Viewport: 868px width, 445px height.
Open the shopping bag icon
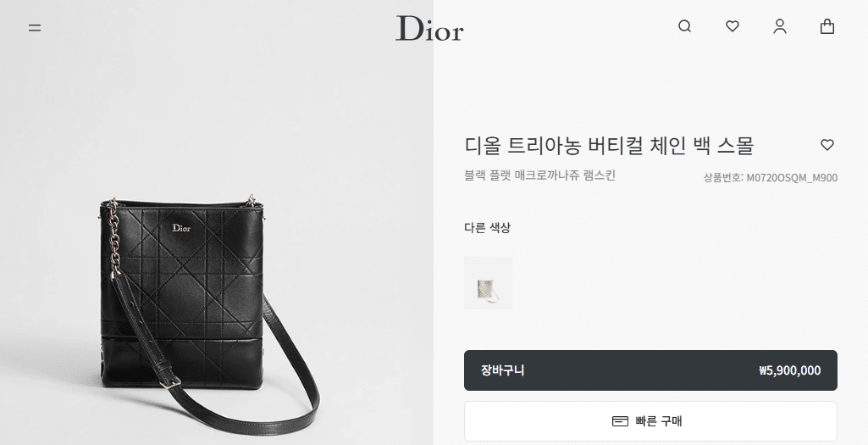click(x=827, y=26)
